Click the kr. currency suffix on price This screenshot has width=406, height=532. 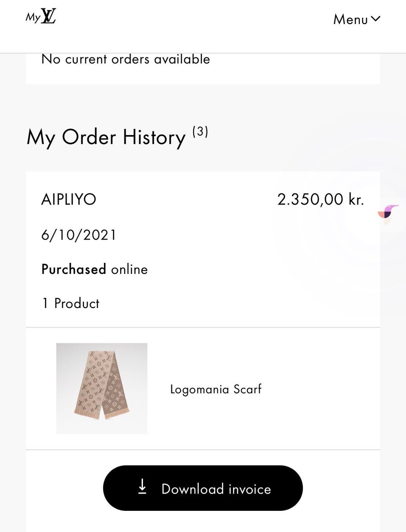click(356, 199)
